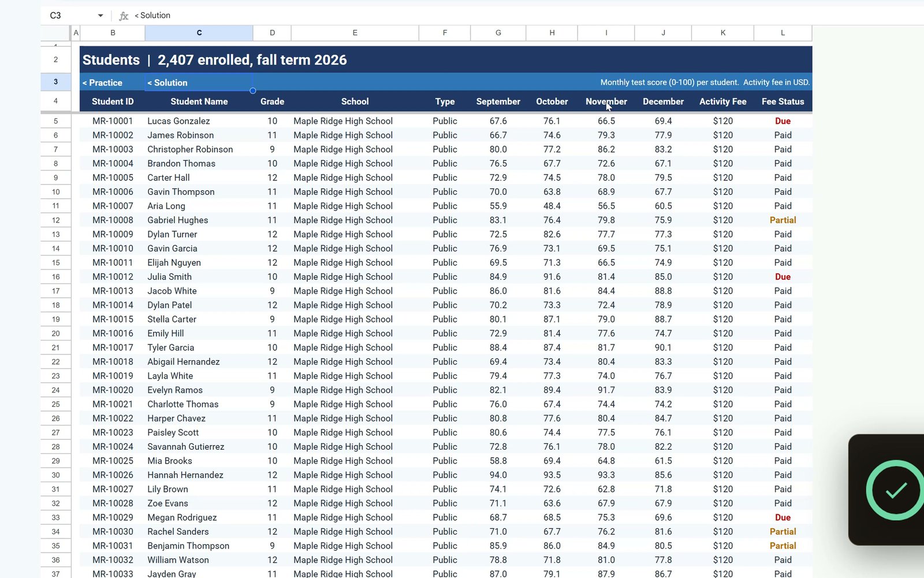Screen dimensions: 924x578
Task: Select the "MR-10008" student ID cell
Action: [x=113, y=220]
